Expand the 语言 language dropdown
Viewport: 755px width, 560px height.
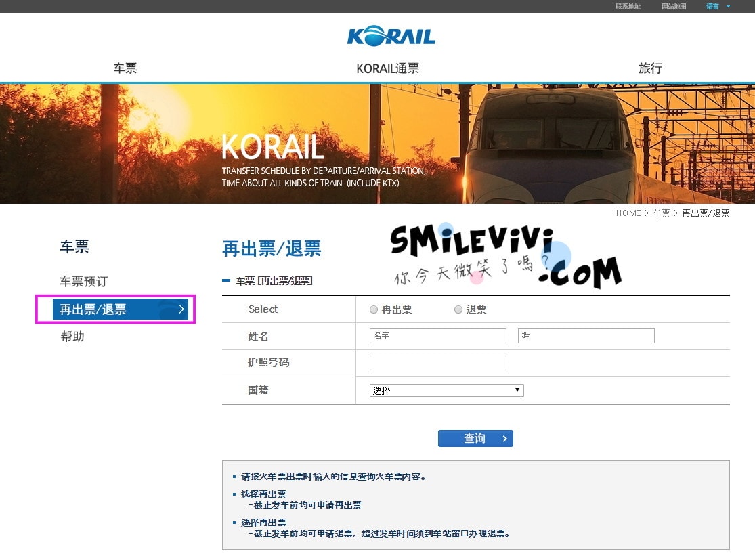(x=718, y=6)
